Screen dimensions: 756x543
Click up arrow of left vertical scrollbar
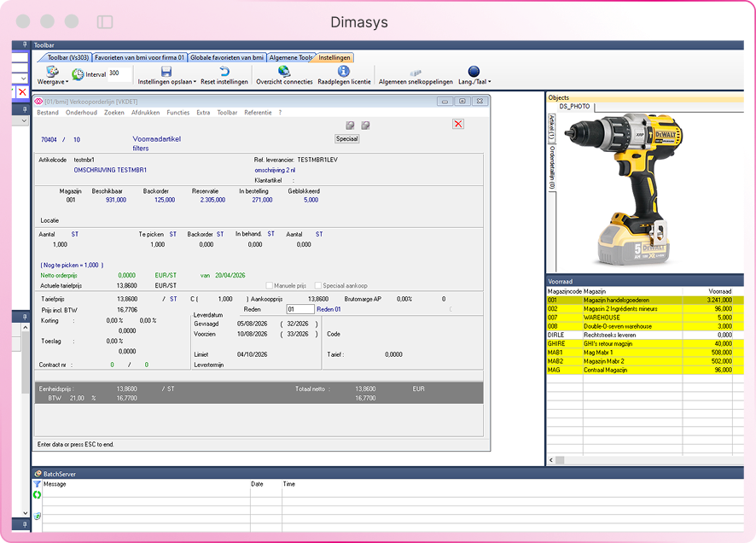25,328
